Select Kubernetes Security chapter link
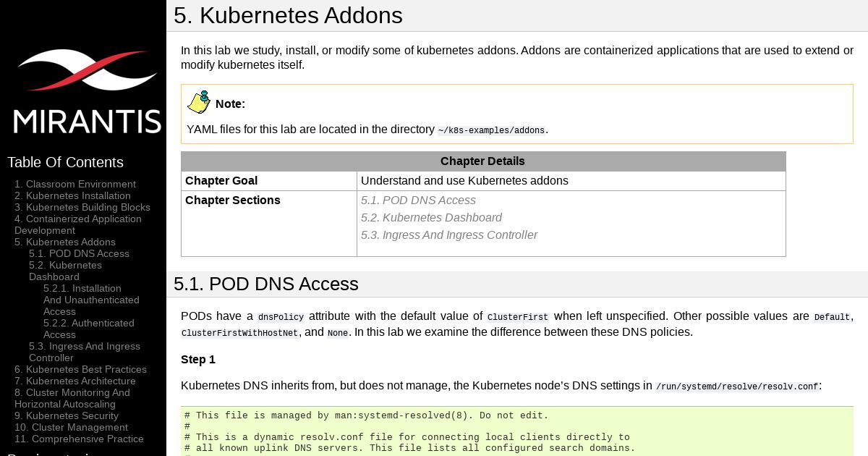 67,415
